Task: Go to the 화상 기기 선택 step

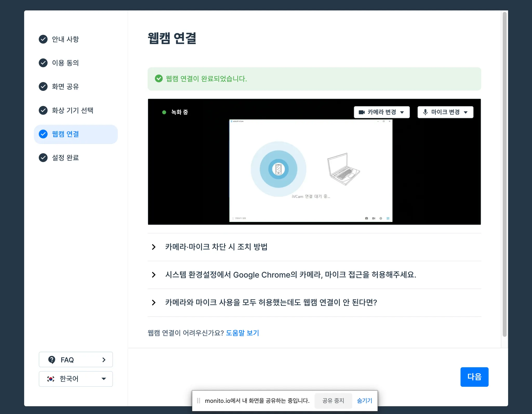Action: 72,110
